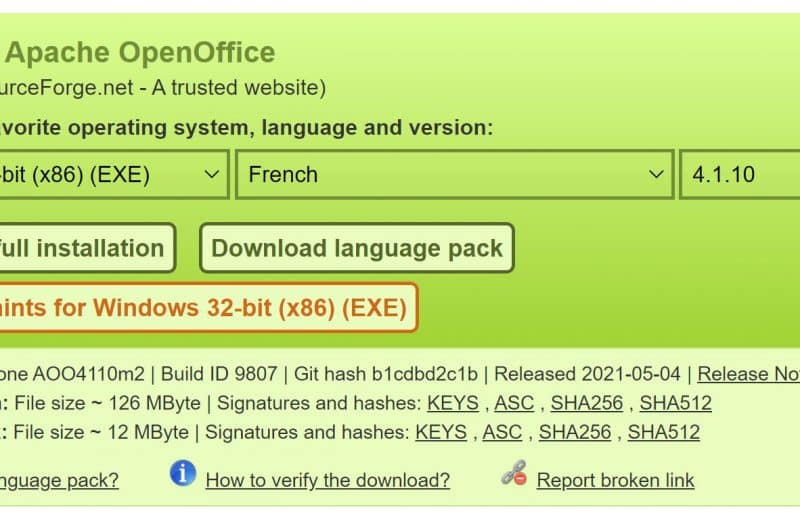Open the language pack ASC signature link
800x520 pixels.
[502, 432]
